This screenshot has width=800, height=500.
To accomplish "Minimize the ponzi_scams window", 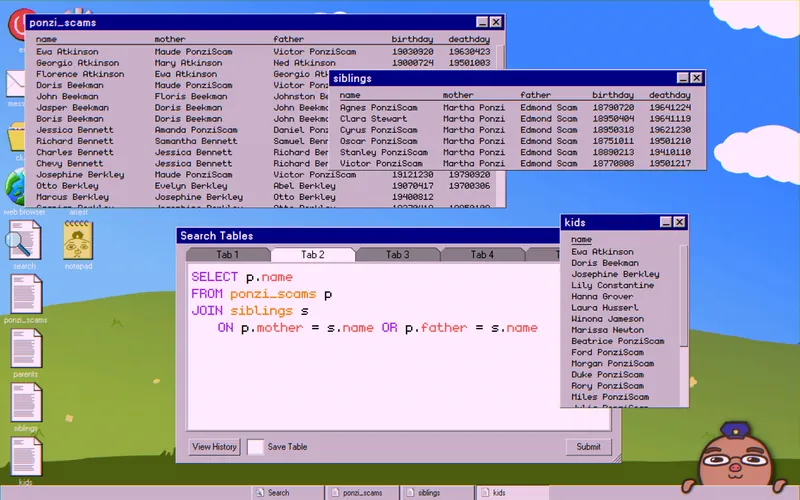I will [x=482, y=22].
